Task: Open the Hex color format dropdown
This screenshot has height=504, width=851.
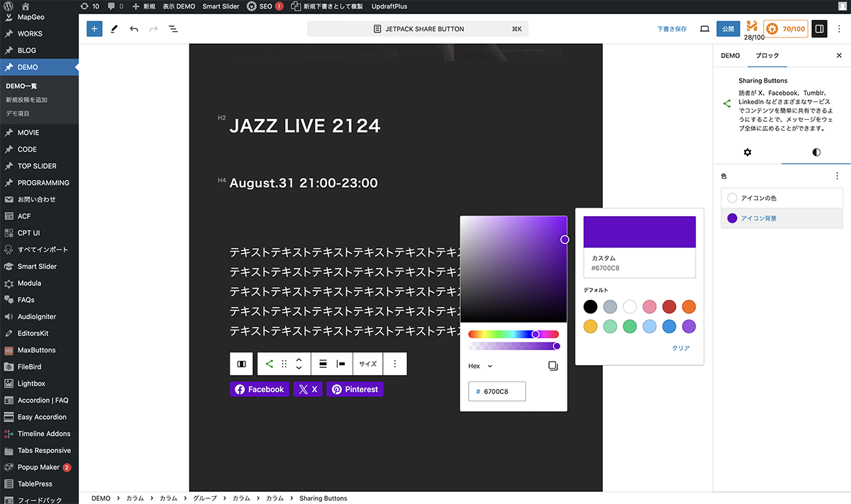Action: [481, 366]
